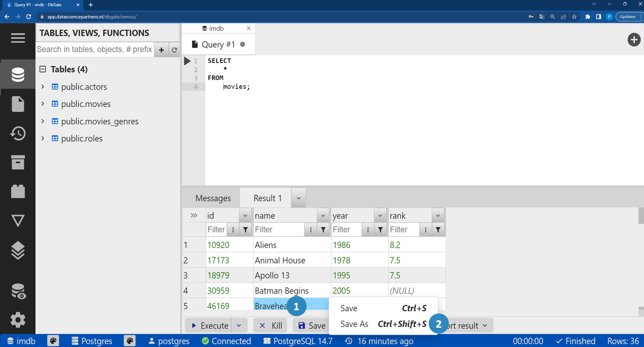
Task: Click the plus icon beside search box
Action: click(161, 50)
